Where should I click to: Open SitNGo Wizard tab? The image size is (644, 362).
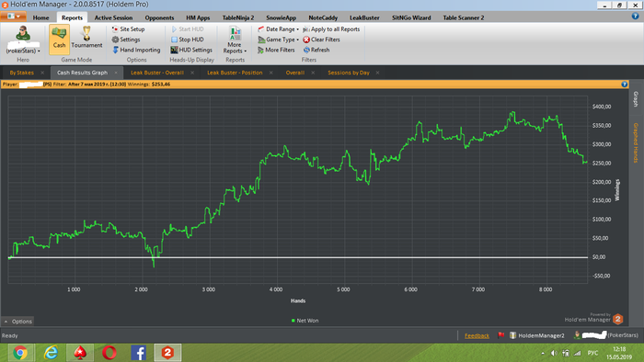point(411,17)
